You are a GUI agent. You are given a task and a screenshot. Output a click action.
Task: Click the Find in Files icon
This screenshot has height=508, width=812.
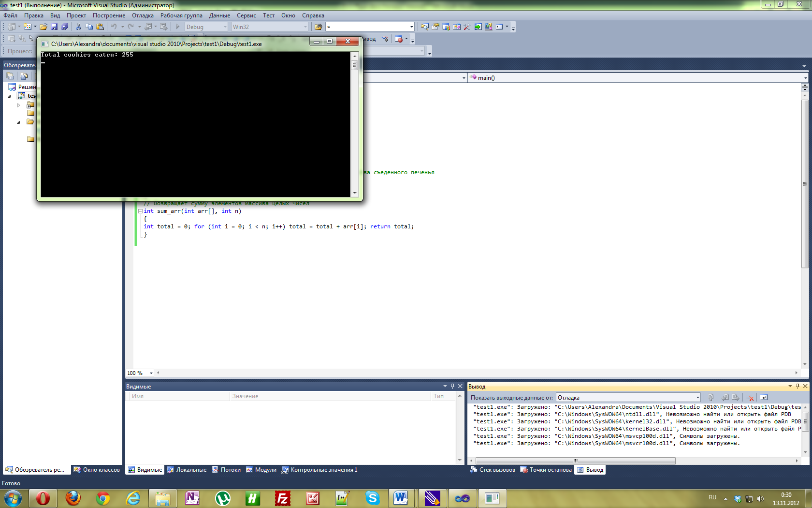click(x=318, y=27)
